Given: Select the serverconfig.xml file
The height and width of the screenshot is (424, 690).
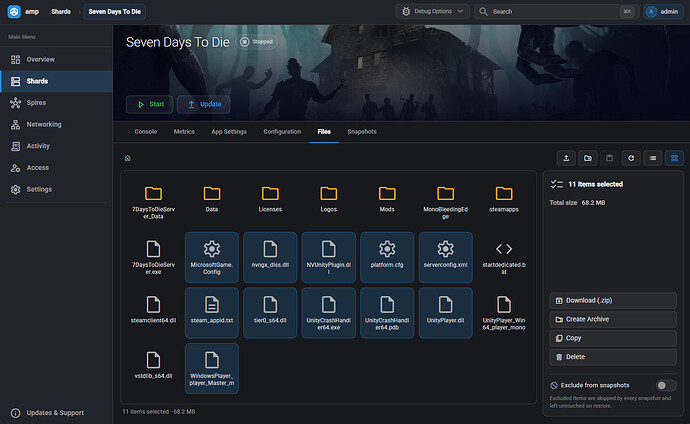Looking at the screenshot, I should coord(446,257).
